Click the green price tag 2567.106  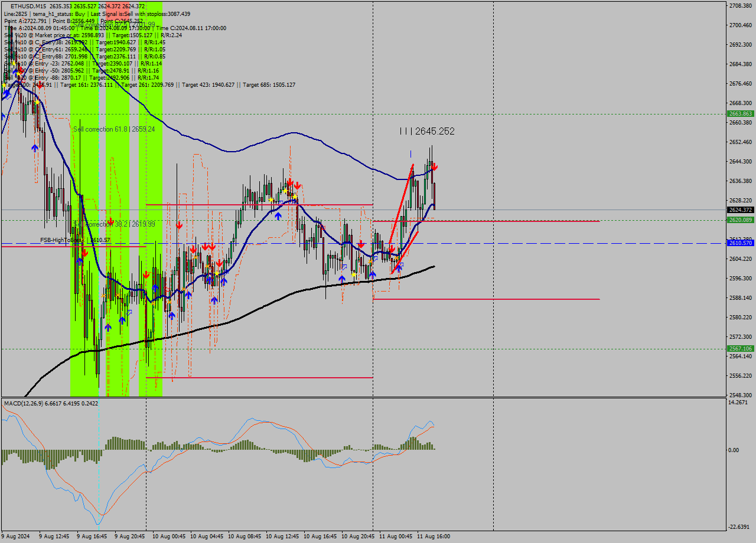[740, 349]
